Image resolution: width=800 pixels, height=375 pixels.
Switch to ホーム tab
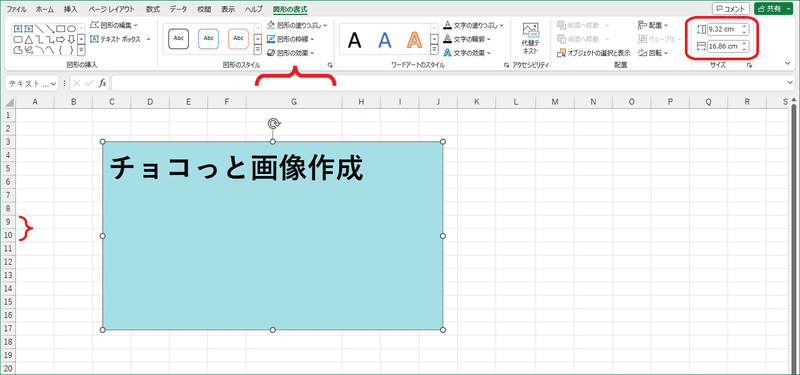pyautogui.click(x=45, y=10)
